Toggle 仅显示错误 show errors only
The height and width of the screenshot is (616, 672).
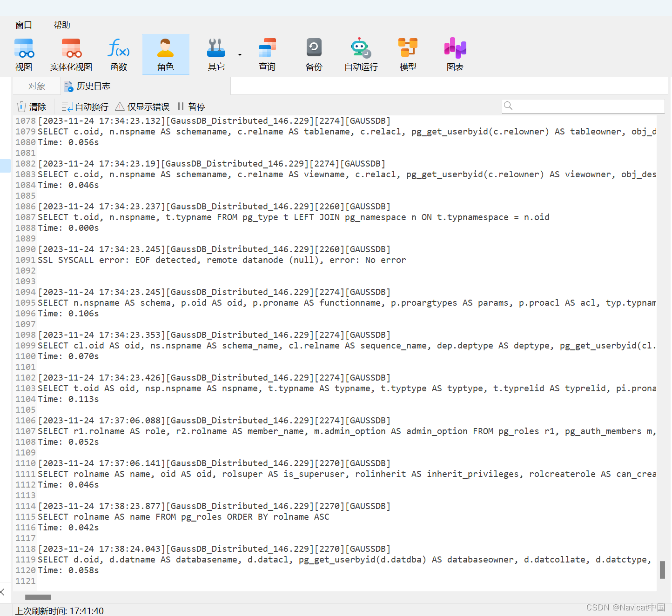click(x=142, y=107)
